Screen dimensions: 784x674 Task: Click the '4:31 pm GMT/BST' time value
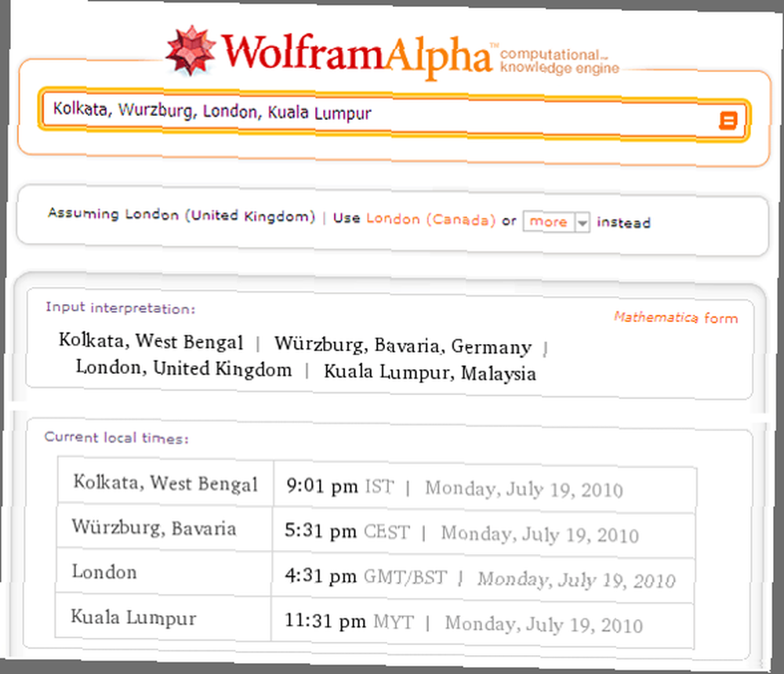(x=365, y=577)
